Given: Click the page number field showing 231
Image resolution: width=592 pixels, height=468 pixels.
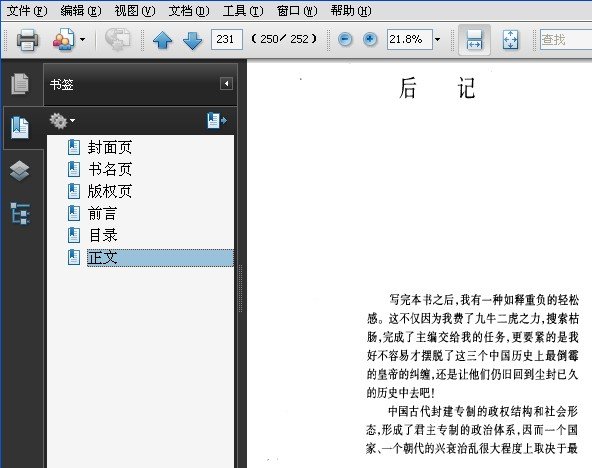Looking at the screenshot, I should pos(227,39).
